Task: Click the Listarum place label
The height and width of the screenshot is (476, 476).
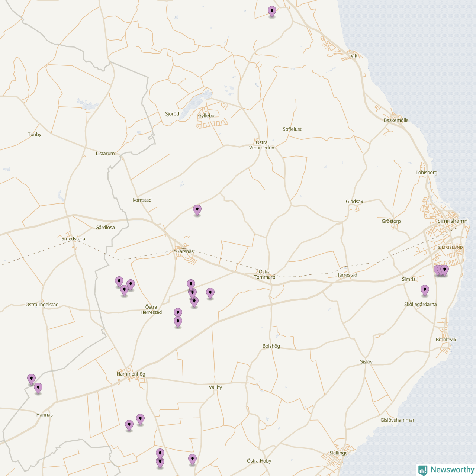Action: 105,153
